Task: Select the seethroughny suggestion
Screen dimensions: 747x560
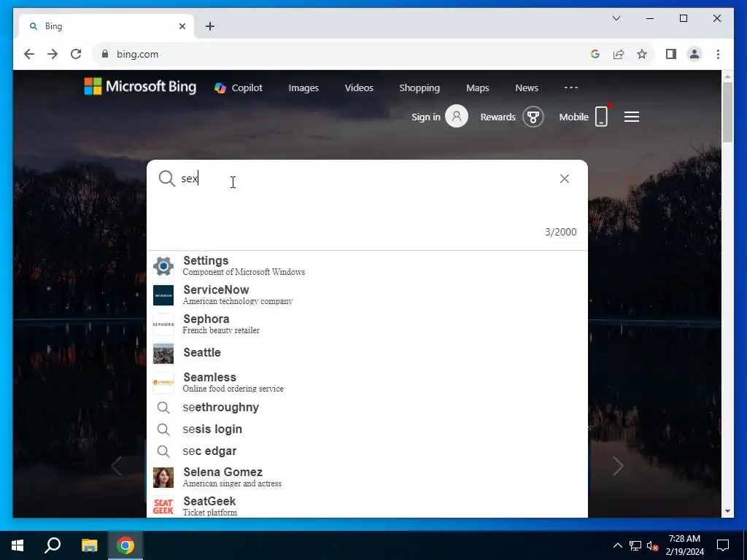Action: (x=368, y=408)
